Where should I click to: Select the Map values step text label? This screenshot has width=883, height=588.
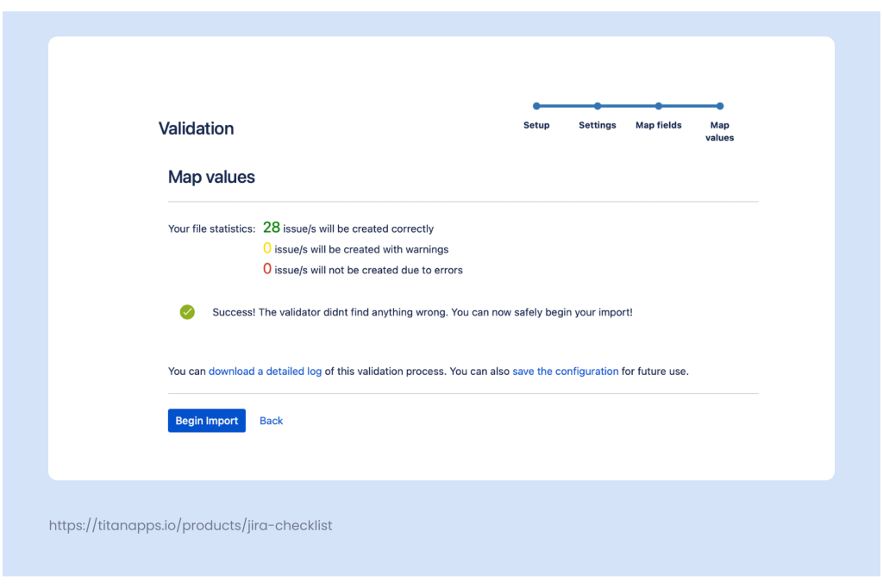coord(720,131)
